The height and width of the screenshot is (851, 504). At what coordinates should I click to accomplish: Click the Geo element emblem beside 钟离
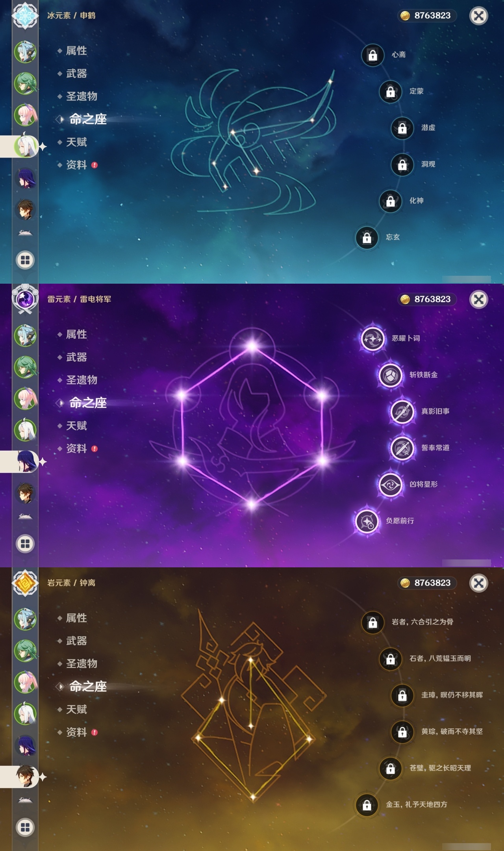tap(25, 583)
